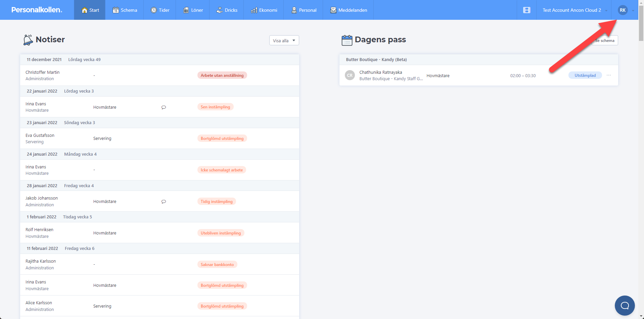Open the Visa alla filter dropdown
This screenshot has height=319, width=644.
pyautogui.click(x=284, y=40)
